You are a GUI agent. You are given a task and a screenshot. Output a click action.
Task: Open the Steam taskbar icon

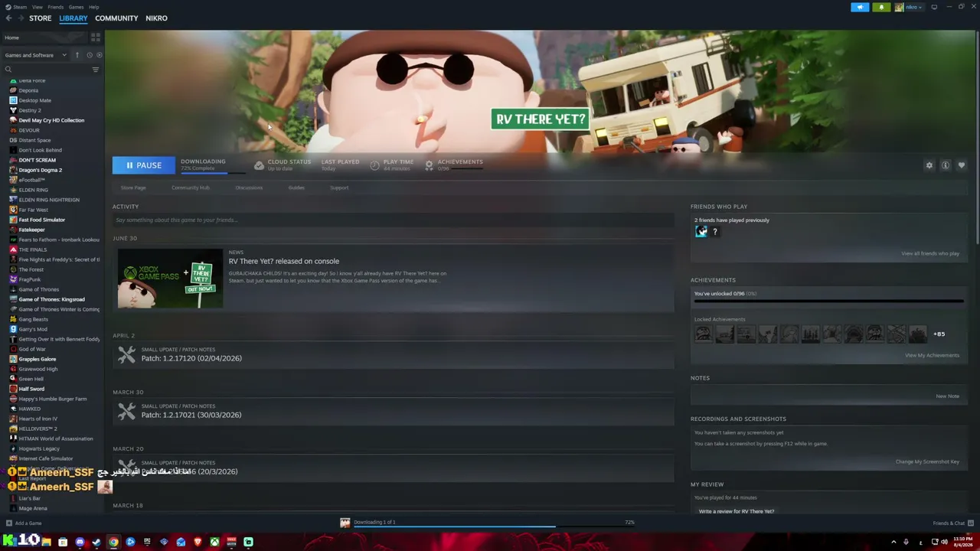click(96, 542)
